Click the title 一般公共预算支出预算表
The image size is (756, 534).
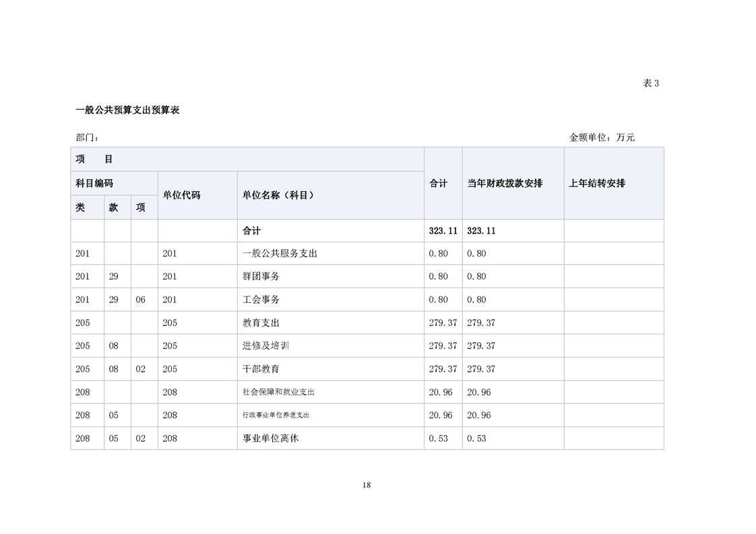click(x=127, y=110)
